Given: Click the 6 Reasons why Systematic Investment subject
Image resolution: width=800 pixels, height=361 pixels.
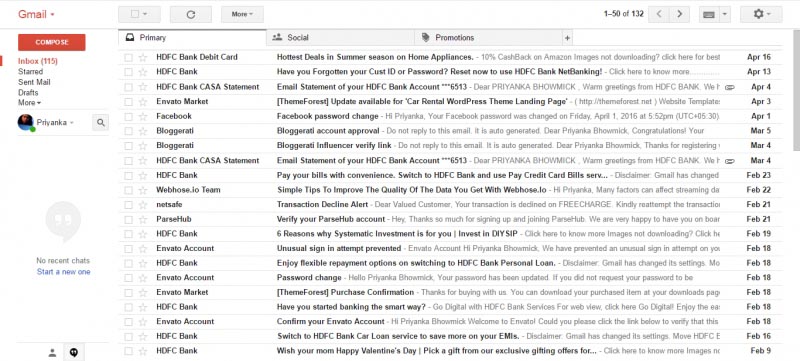Looking at the screenshot, I should [397, 234].
